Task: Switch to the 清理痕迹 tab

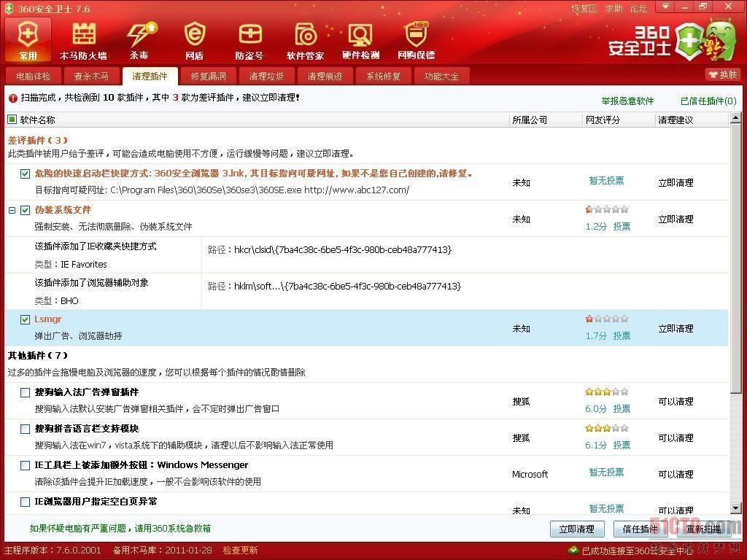Action: [x=325, y=76]
